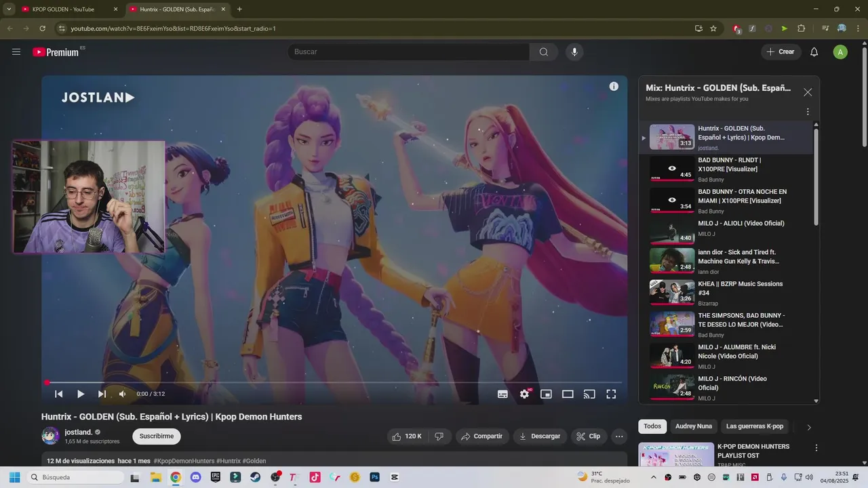Close the Mix playlist panel
Viewport: 868px width, 488px height.
click(808, 92)
